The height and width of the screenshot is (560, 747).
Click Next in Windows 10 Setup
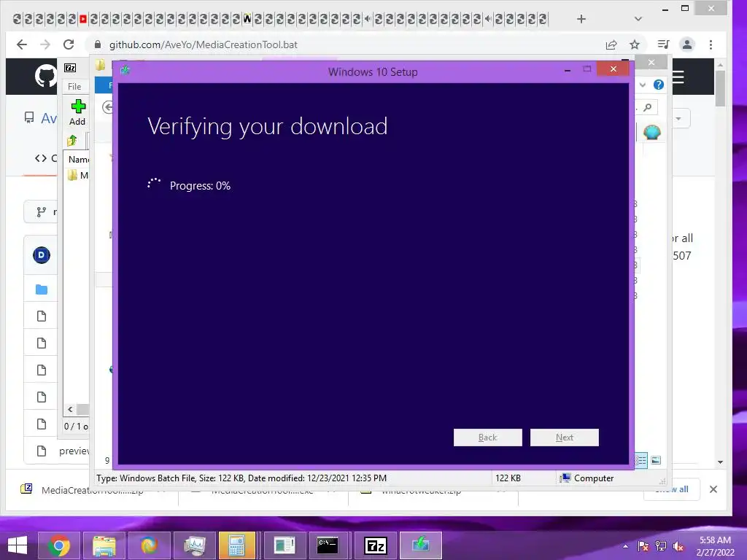(564, 437)
